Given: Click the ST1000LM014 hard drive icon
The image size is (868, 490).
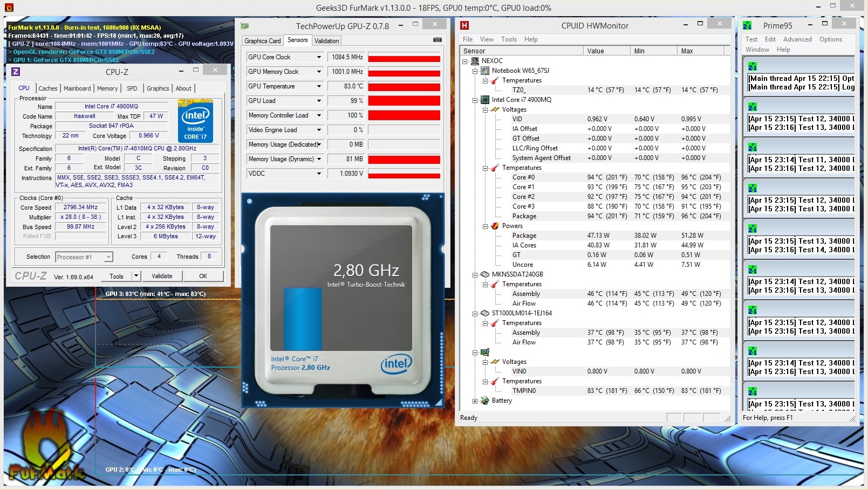Looking at the screenshot, I should (x=485, y=313).
